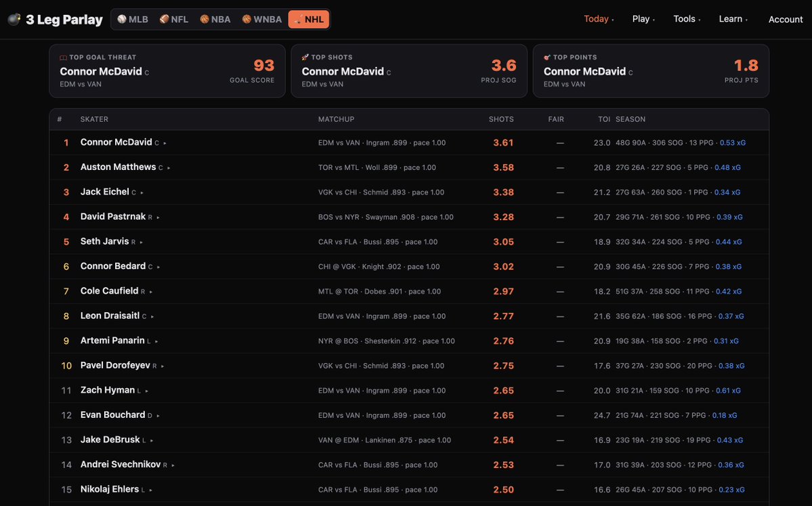The width and height of the screenshot is (812, 506).
Task: Sort by the TOI column header
Action: (604, 119)
